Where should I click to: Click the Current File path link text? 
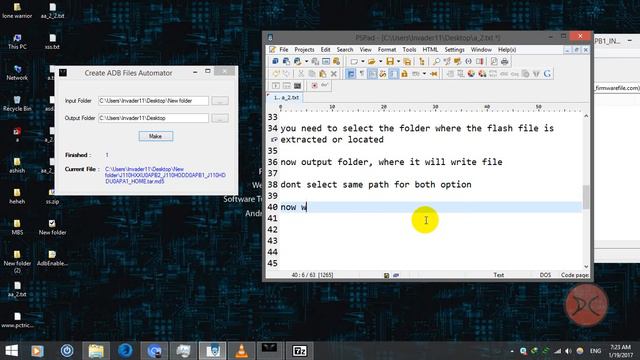165,175
